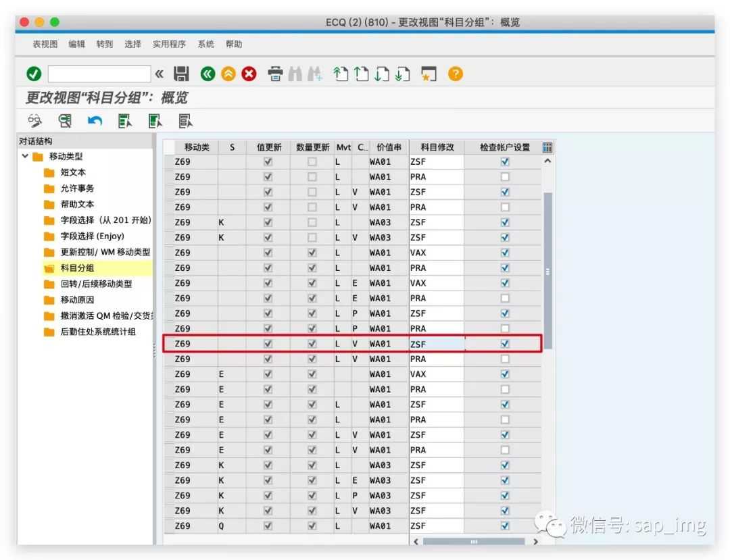Toggle 数量更新 in the special stock Q row
The width and height of the screenshot is (730, 560).
click(312, 526)
